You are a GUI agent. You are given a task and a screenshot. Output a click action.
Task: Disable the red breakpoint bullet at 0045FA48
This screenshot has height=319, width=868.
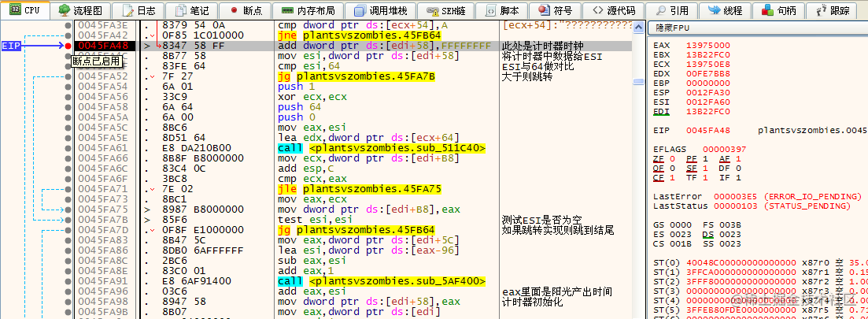[x=68, y=46]
